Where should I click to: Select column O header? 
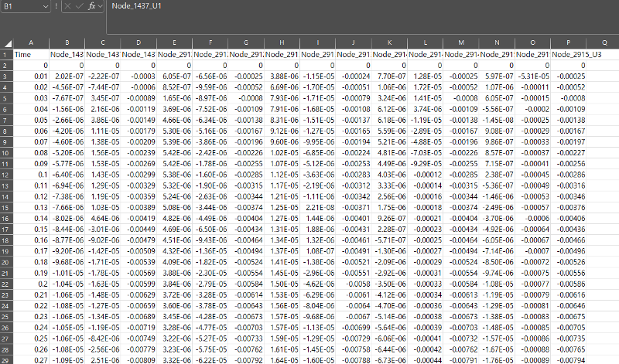[532, 43]
